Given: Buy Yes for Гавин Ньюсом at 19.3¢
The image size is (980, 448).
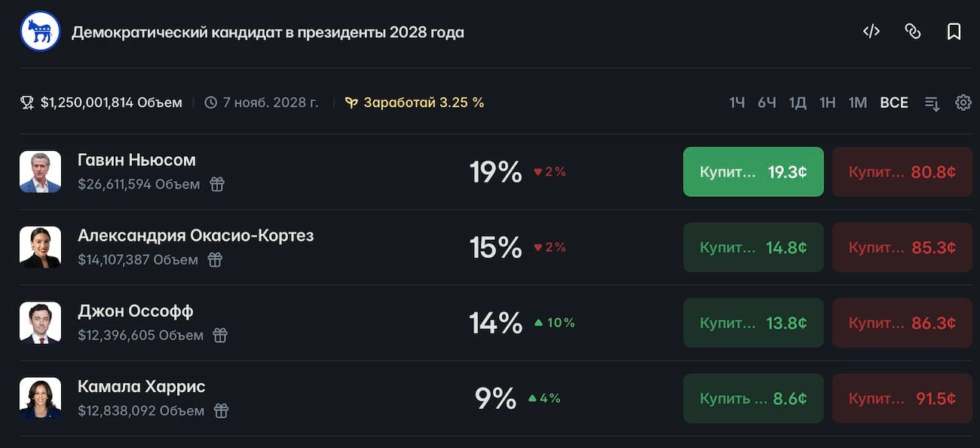Looking at the screenshot, I should (753, 172).
